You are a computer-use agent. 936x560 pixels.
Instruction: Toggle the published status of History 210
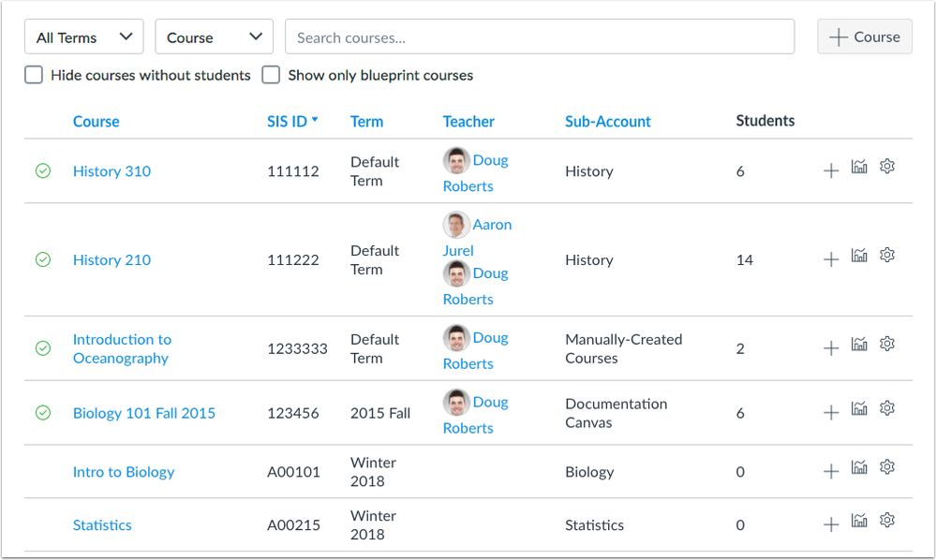[x=43, y=259]
